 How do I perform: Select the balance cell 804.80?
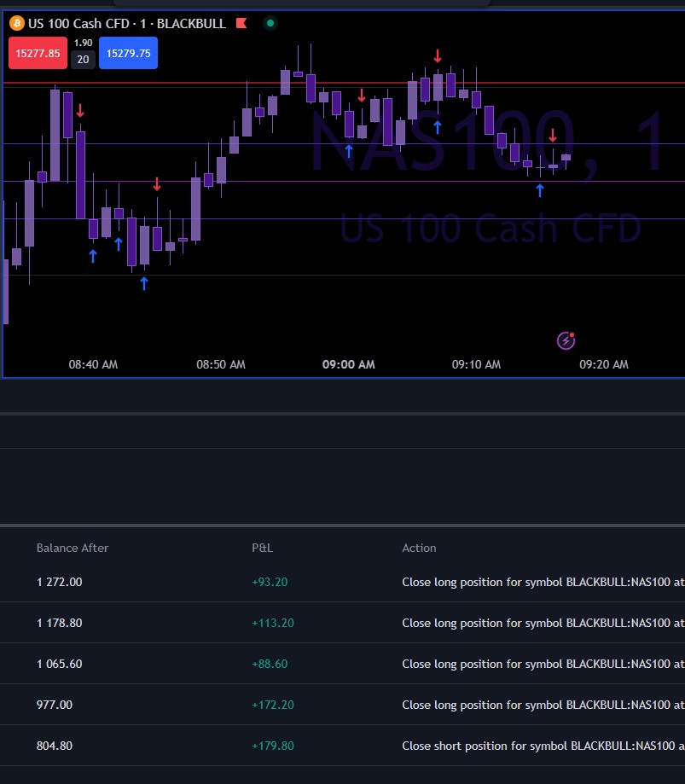pyautogui.click(x=55, y=746)
